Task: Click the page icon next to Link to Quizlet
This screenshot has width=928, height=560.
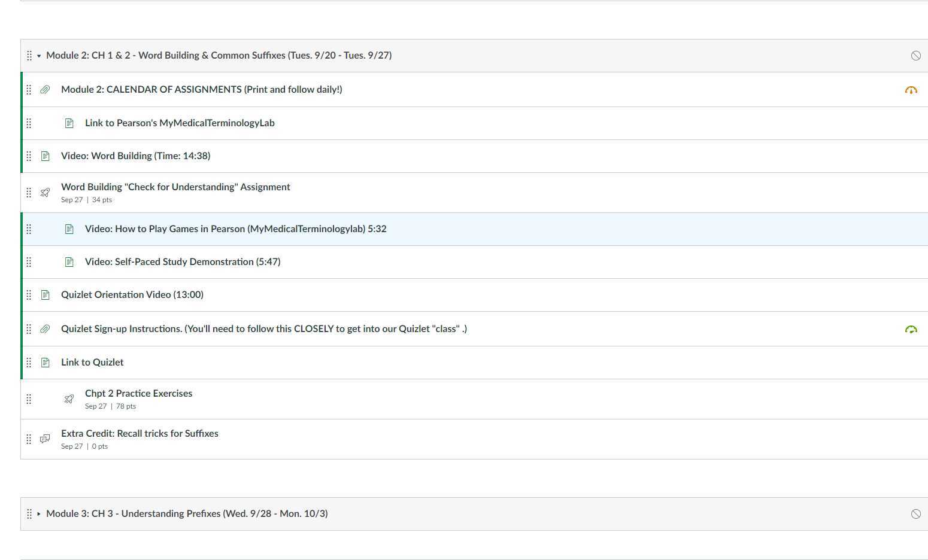Action: click(x=45, y=362)
